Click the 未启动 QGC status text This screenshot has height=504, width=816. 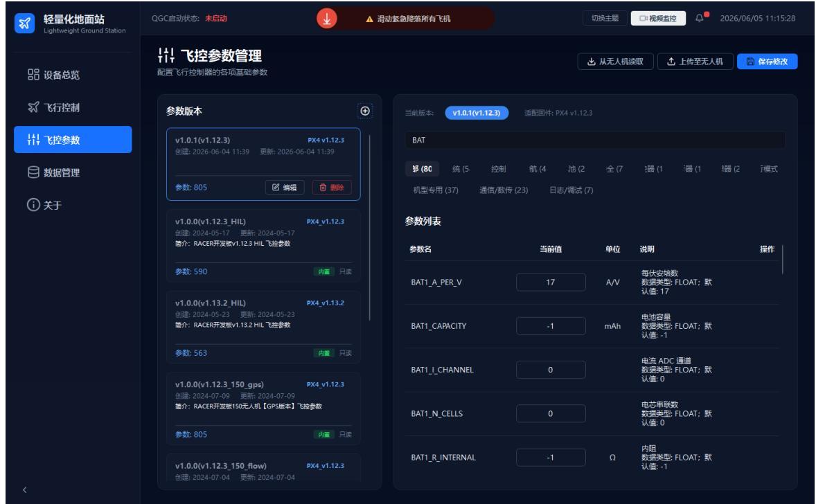216,18
